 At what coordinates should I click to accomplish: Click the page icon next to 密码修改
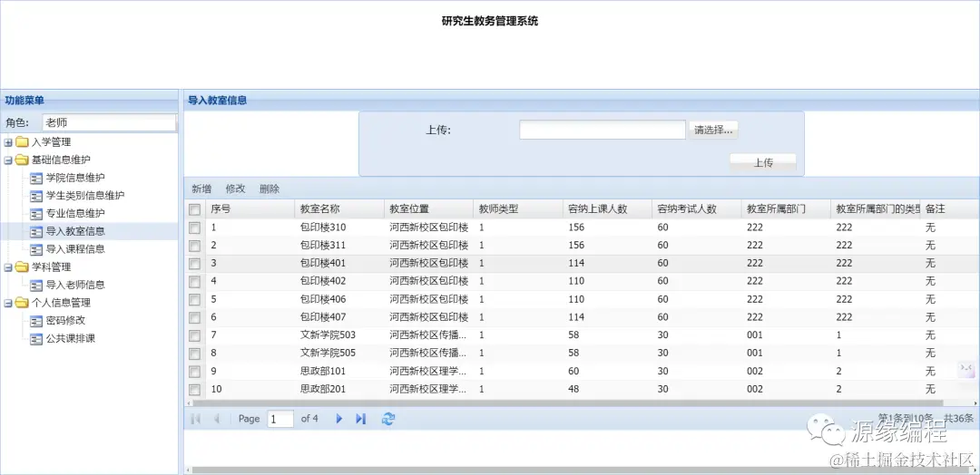tap(36, 321)
